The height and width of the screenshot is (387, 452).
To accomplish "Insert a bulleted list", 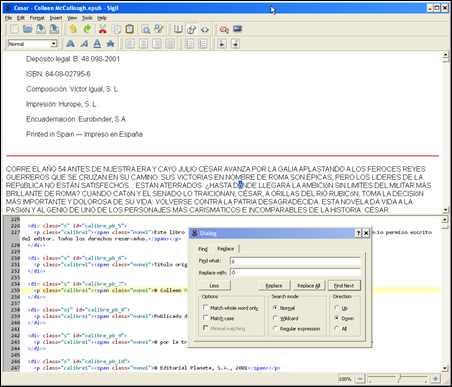I will [x=189, y=44].
